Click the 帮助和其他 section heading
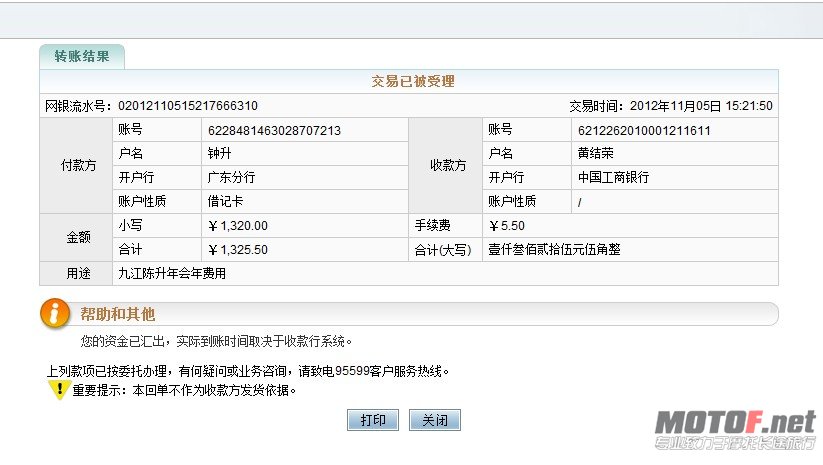Viewport: 823px width, 465px height. pyautogui.click(x=118, y=314)
